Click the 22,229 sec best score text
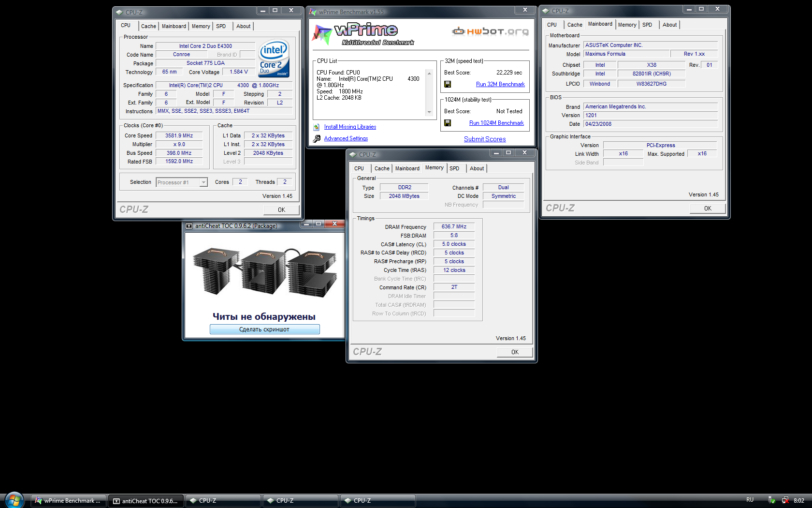The width and height of the screenshot is (812, 508). point(509,73)
